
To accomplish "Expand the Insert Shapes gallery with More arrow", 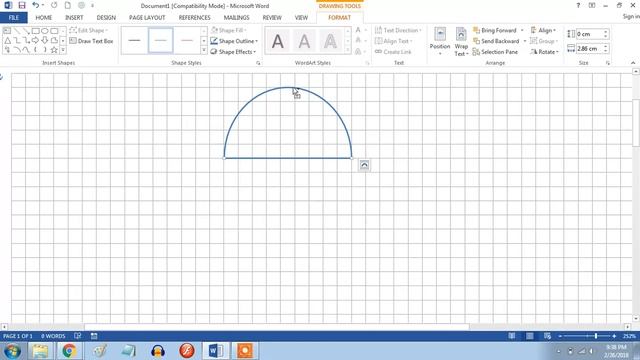I will click(x=63, y=50).
